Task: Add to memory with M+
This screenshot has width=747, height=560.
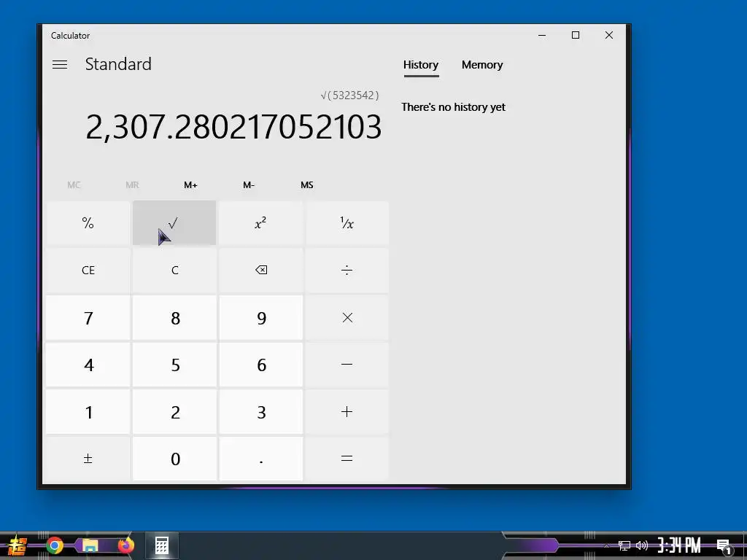Action: 190,184
